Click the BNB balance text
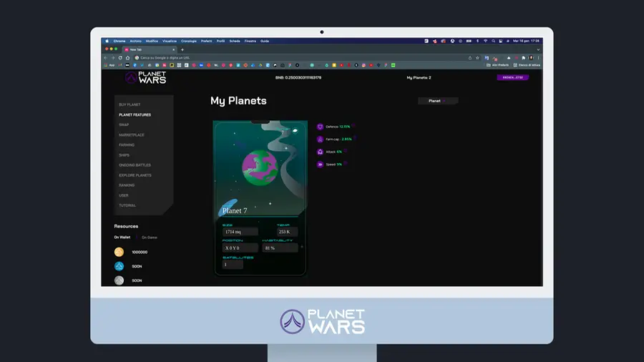 tap(298, 77)
